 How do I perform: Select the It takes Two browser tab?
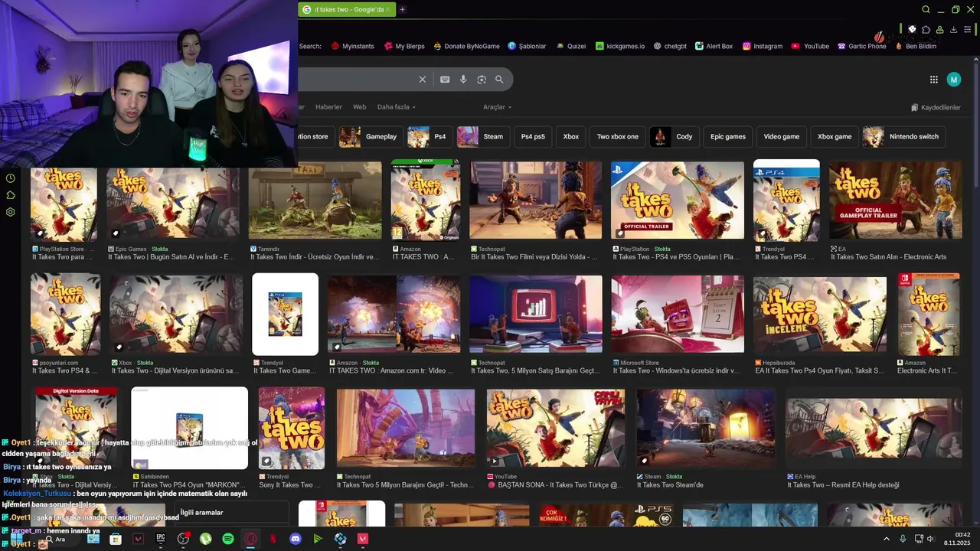tap(347, 10)
